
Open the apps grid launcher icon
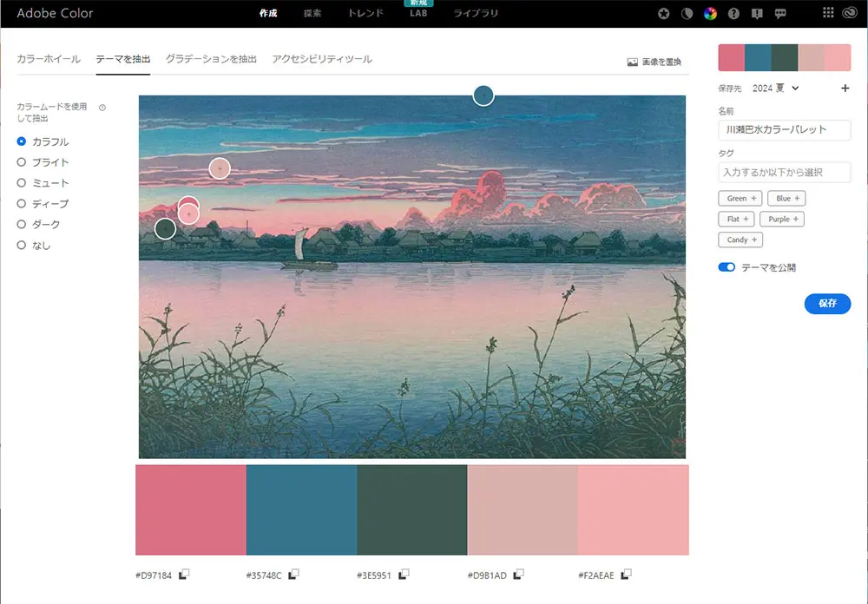tap(828, 12)
